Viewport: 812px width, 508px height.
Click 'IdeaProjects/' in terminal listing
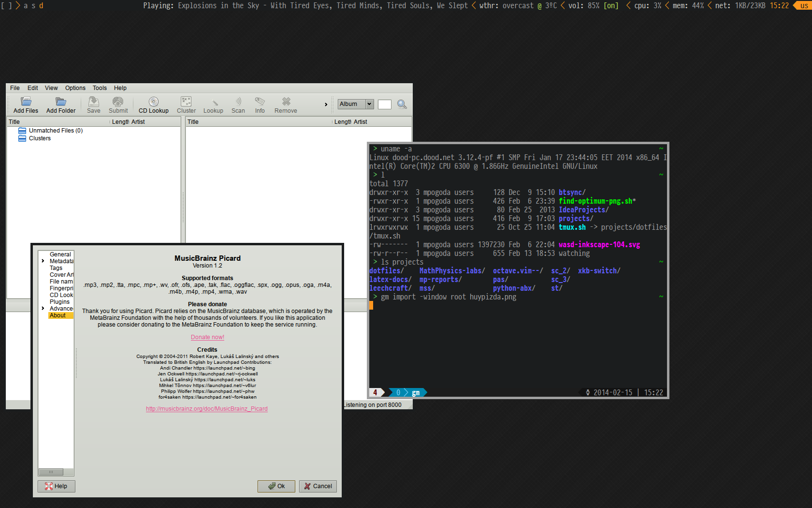coord(584,210)
